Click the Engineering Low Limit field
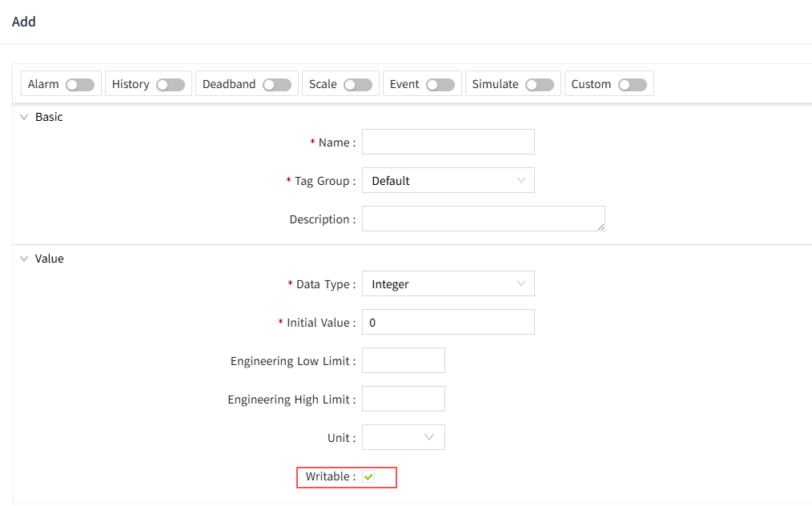Screen dimensions: 812x506 403,361
